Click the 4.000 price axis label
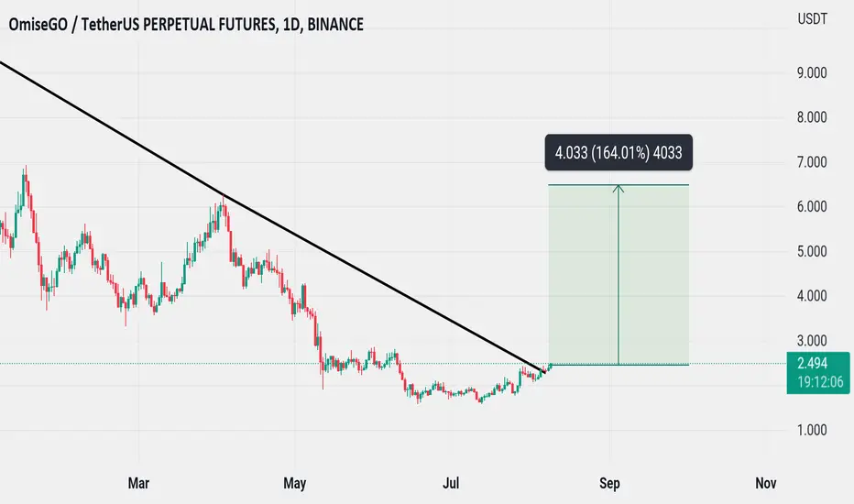Viewport: 854px width, 504px height. [x=812, y=296]
